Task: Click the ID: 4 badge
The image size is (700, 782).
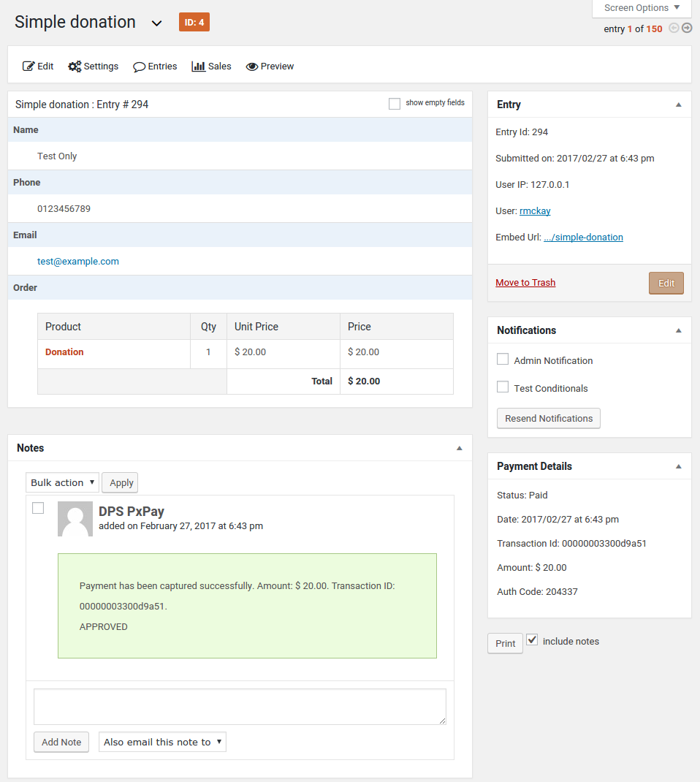Action: (194, 23)
